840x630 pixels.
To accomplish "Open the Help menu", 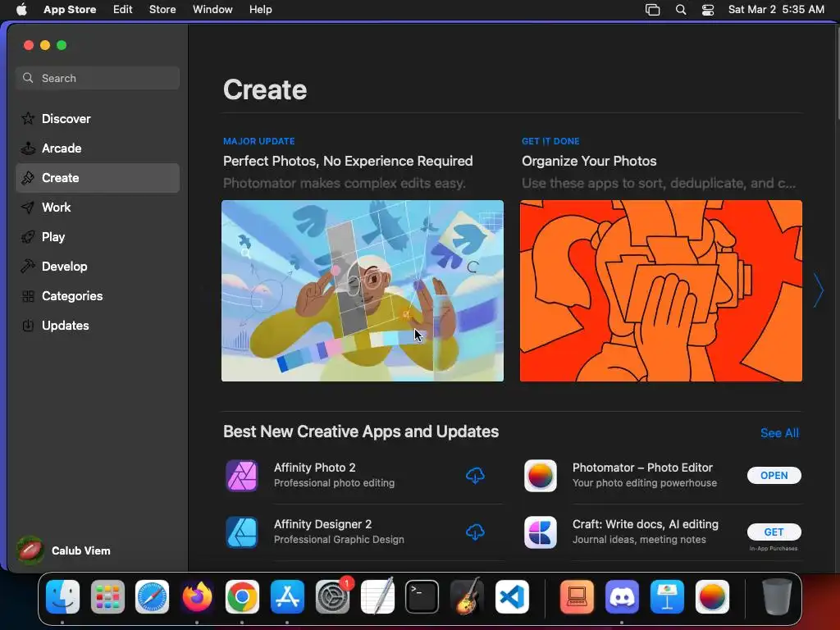I will (260, 10).
